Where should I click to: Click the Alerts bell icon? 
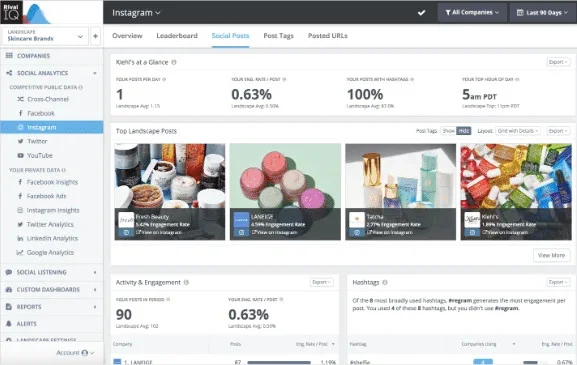coord(9,323)
